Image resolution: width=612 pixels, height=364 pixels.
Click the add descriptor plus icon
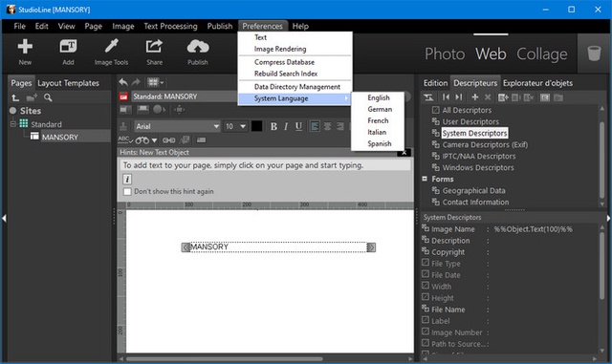(x=475, y=97)
